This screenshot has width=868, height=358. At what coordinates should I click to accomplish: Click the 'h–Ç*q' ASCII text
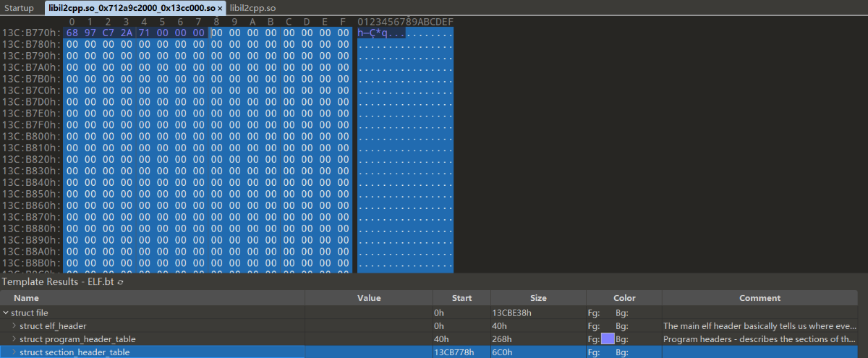coord(373,33)
